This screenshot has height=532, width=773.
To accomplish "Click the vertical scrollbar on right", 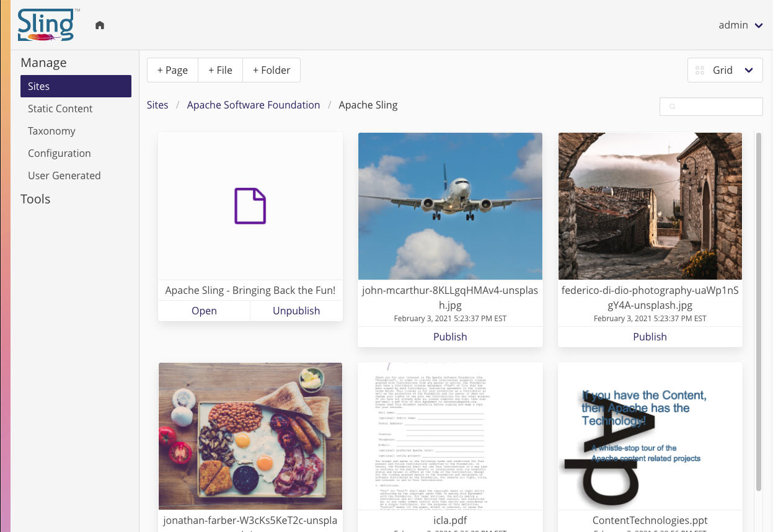I will point(758,310).
